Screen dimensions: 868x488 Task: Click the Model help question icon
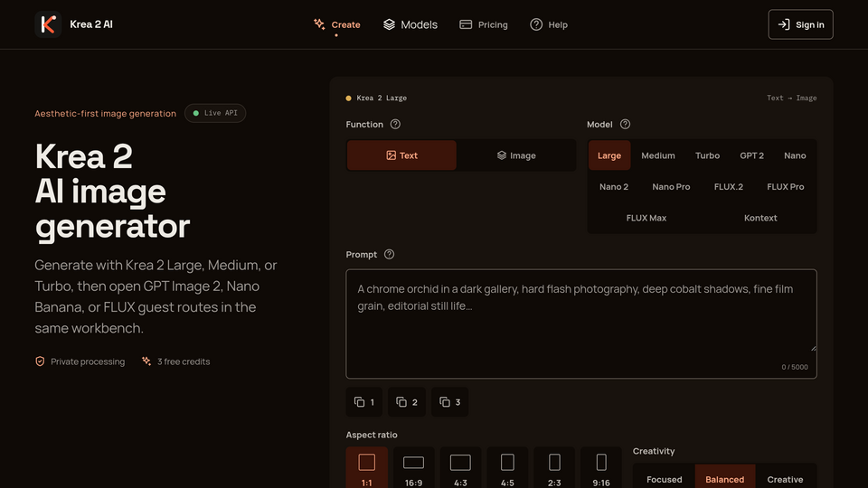point(625,125)
